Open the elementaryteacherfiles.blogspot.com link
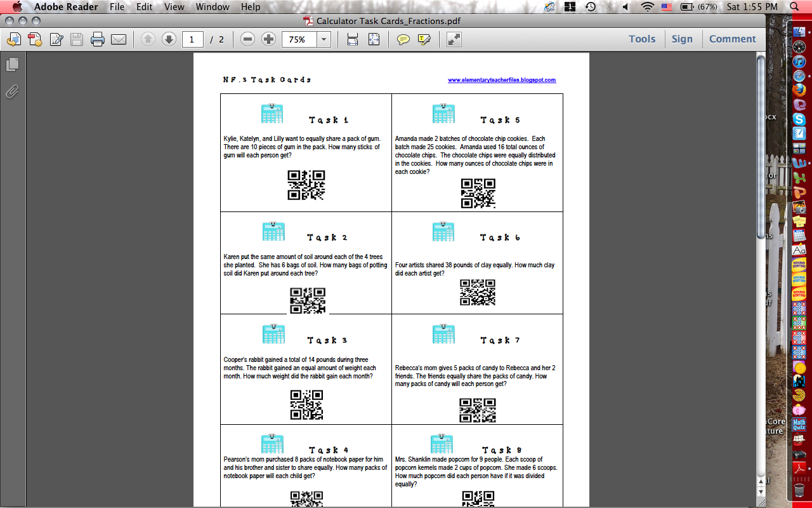Image resolution: width=812 pixels, height=508 pixels. [502, 80]
